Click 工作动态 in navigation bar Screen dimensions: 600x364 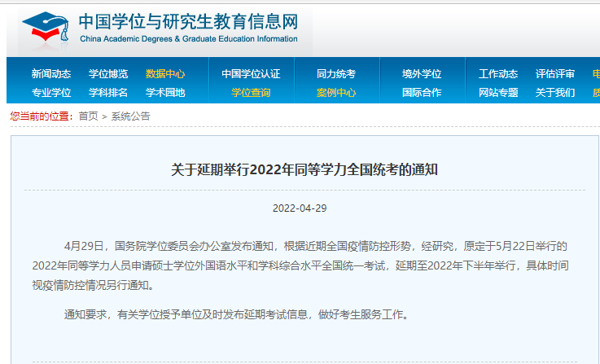(x=498, y=74)
